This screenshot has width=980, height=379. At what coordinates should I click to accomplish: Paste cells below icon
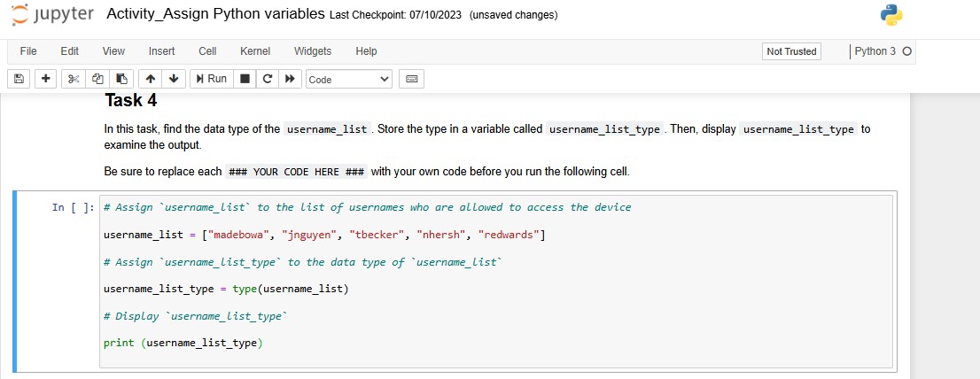[x=121, y=79]
